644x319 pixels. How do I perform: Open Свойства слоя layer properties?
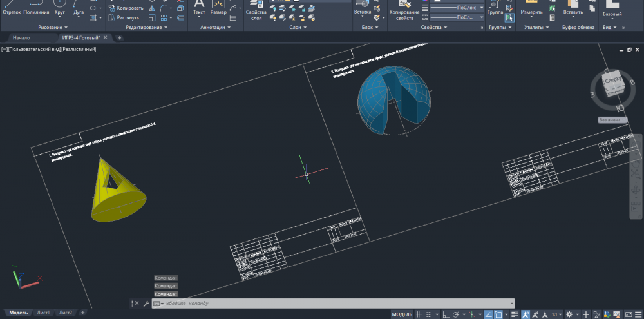pyautogui.click(x=256, y=12)
